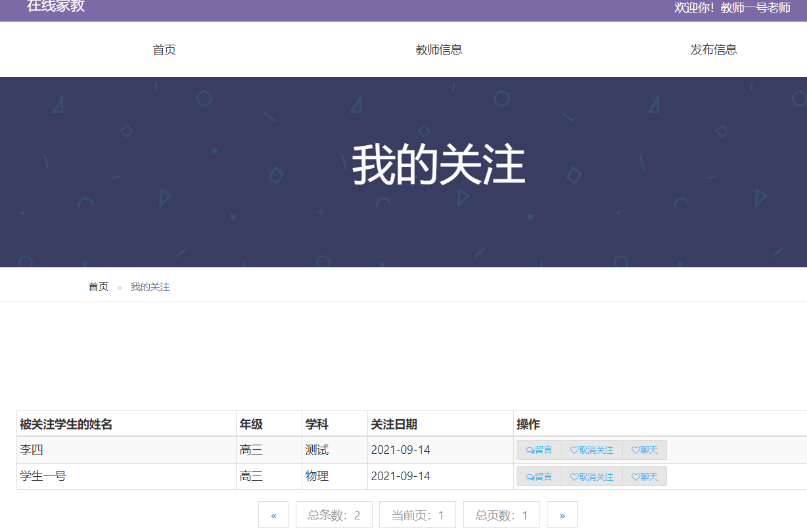Click the 总条数 count display
Screen dimensions: 807x532
pyautogui.click(x=334, y=514)
